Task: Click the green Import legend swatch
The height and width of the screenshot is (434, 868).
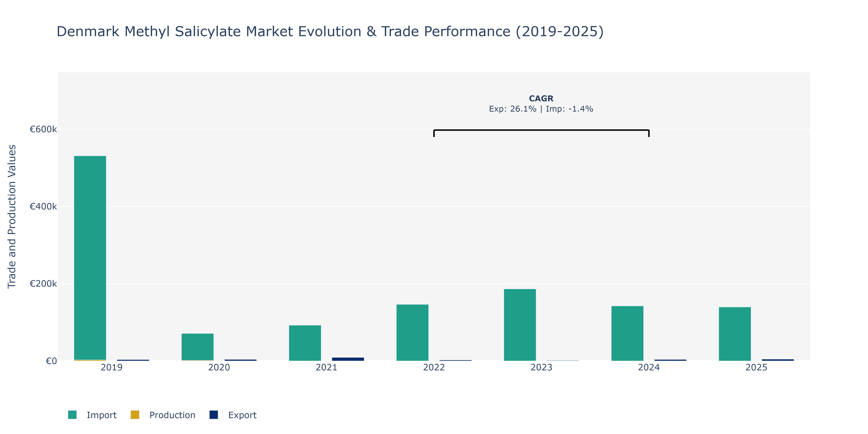Action: point(72,415)
